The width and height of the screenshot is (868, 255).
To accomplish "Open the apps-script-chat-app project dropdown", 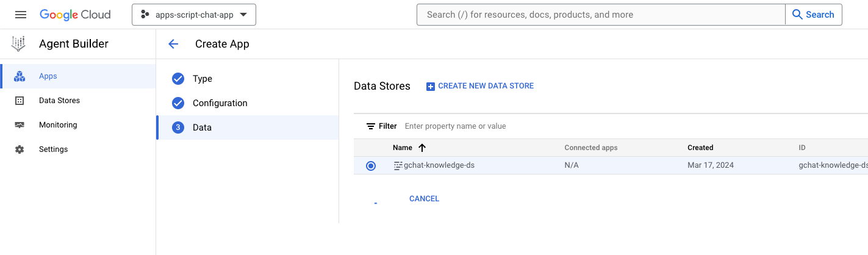I will [x=194, y=15].
